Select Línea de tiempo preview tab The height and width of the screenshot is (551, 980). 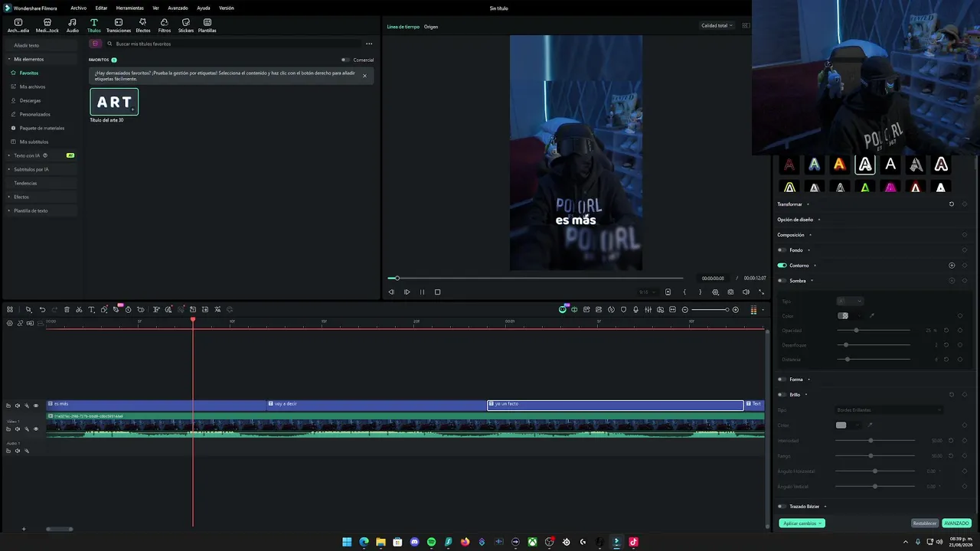[403, 27]
